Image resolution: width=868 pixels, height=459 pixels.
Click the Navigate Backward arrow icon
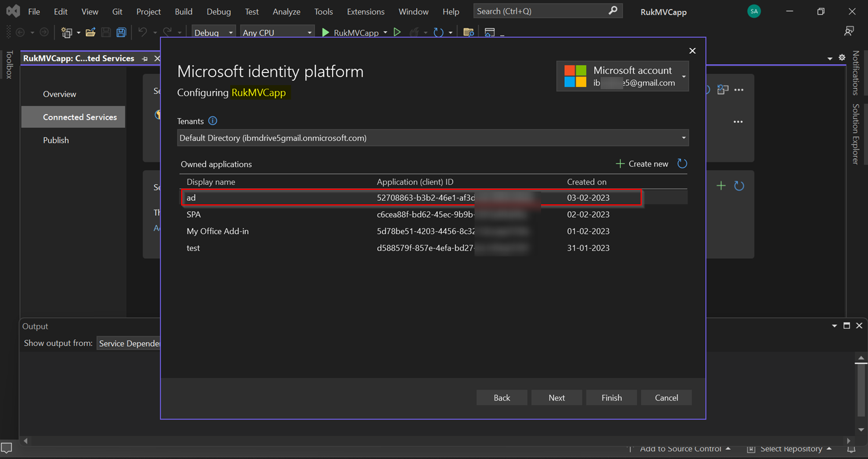pos(21,32)
